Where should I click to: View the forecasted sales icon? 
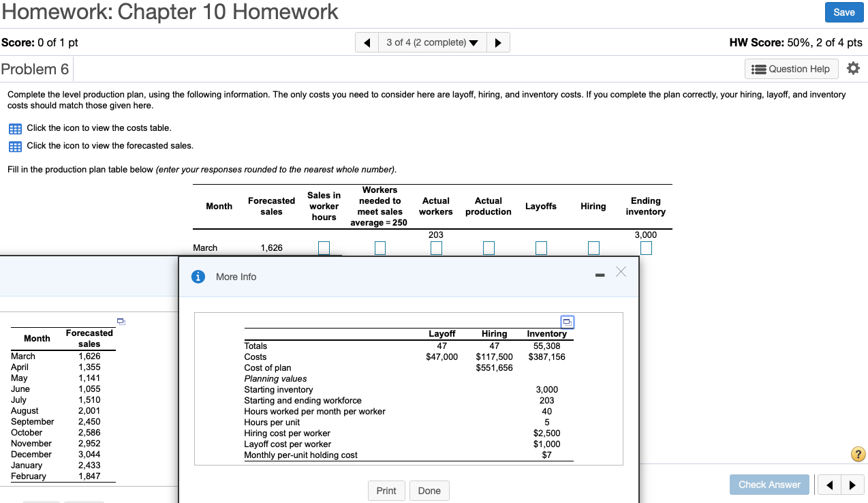click(x=15, y=146)
